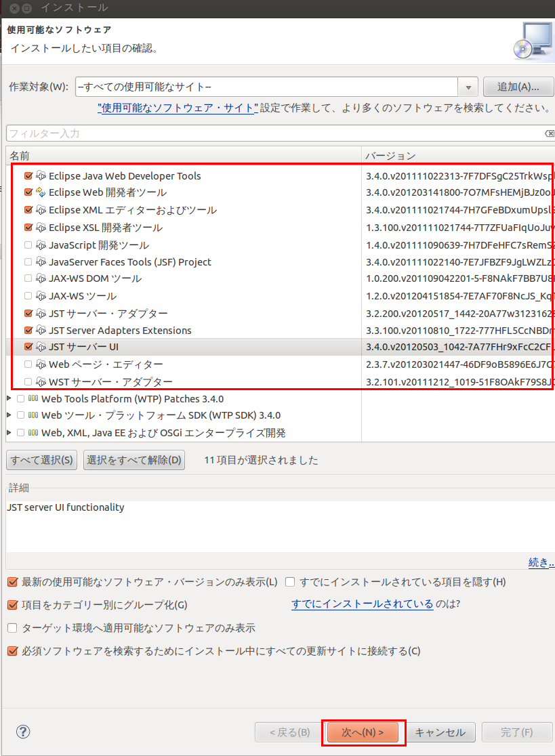
Task: Uncheck Eclipse Java Web Developer Tools
Action: [28, 176]
